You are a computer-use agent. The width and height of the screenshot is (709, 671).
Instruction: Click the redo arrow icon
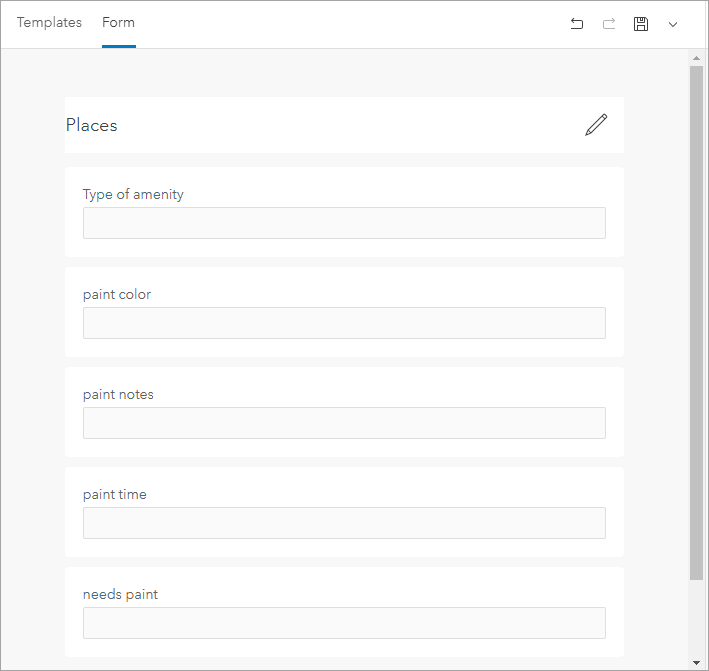[x=609, y=24]
